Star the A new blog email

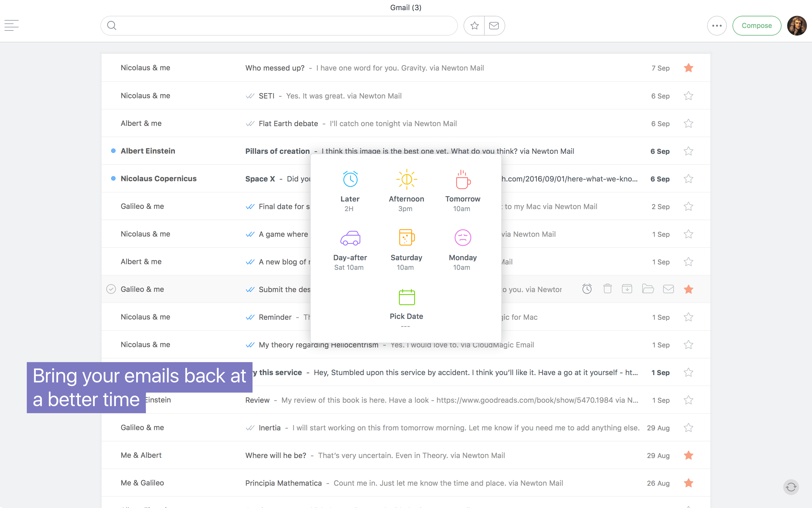(x=689, y=261)
